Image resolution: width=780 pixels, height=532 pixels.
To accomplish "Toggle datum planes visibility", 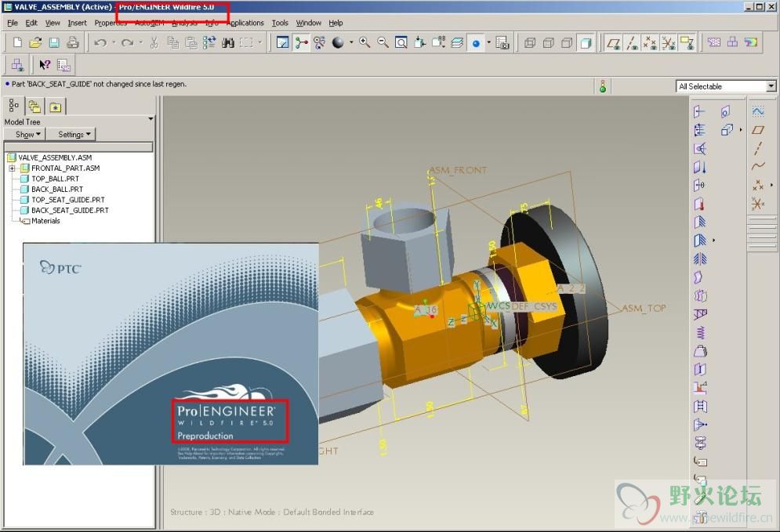I will (613, 43).
